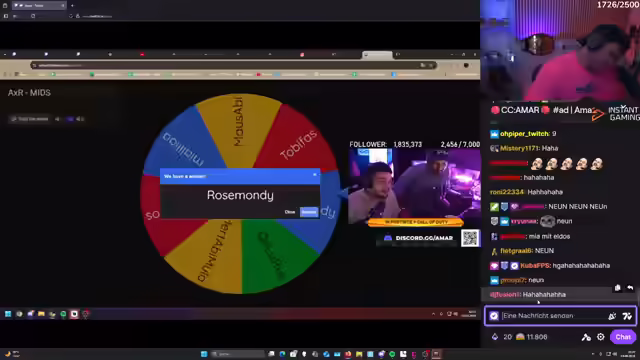Open the Bits icon next to 20
This screenshot has width=640, height=360.
(495, 337)
